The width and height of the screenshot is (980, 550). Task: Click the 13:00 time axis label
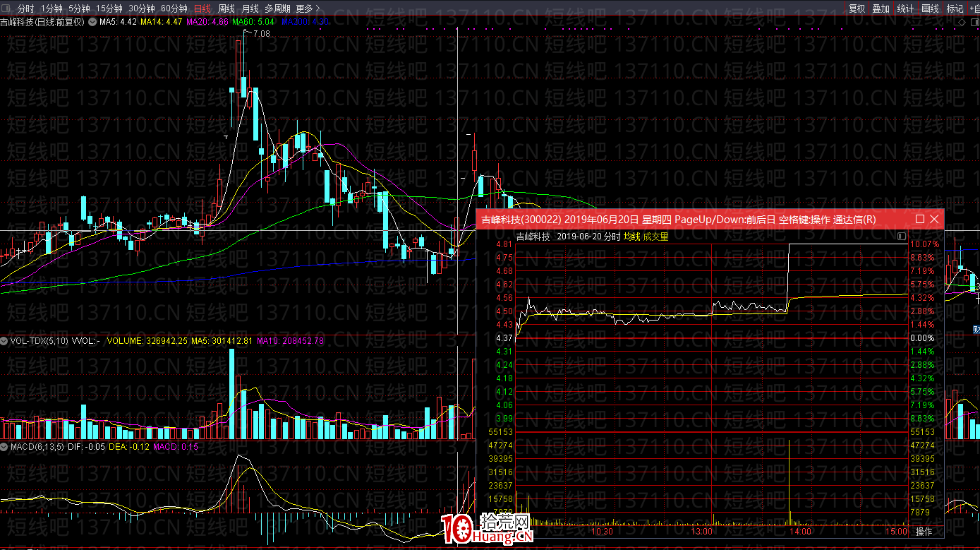coord(703,532)
